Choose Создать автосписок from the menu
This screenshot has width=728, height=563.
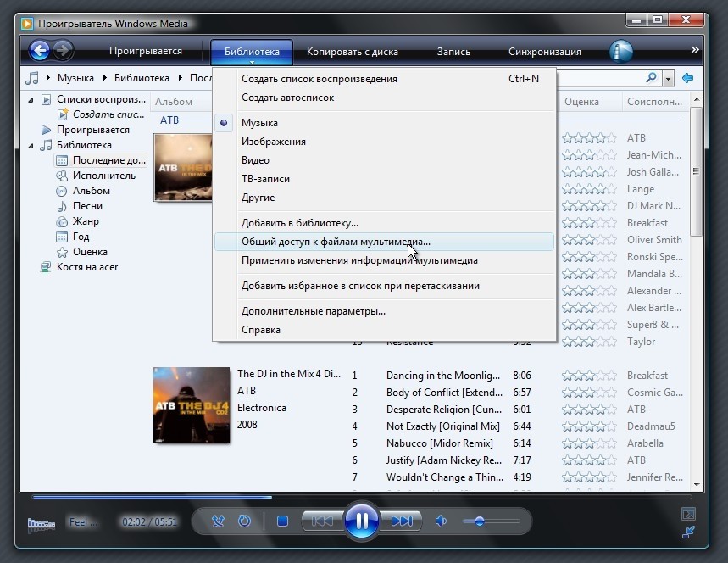point(385,98)
